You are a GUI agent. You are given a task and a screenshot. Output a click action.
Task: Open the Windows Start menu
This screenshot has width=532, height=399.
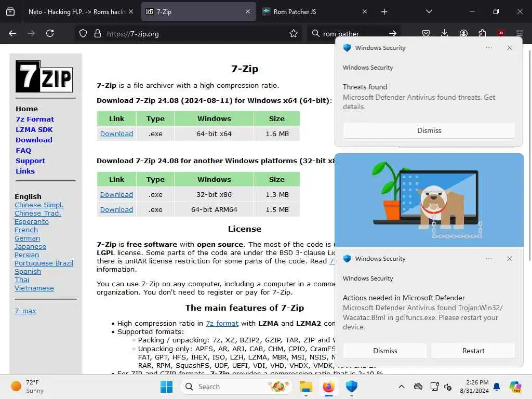point(166,387)
